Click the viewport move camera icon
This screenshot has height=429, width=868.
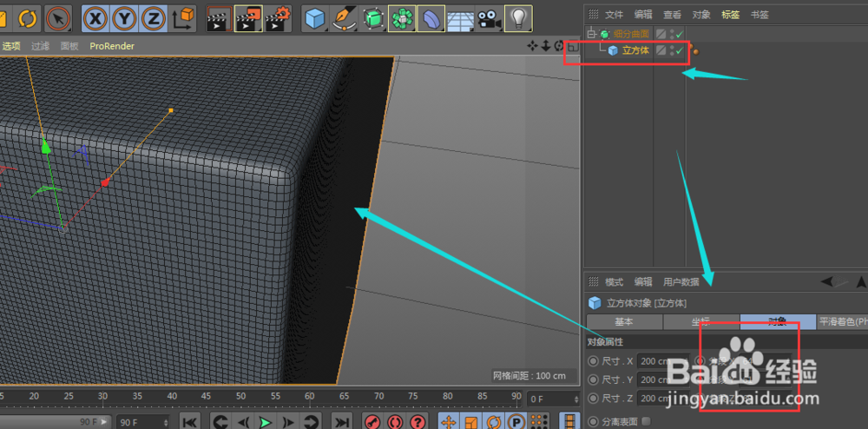tap(533, 46)
